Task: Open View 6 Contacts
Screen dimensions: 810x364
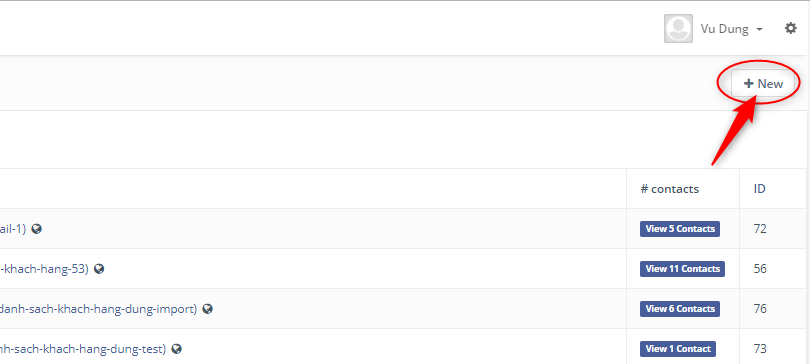Action: pyautogui.click(x=680, y=309)
